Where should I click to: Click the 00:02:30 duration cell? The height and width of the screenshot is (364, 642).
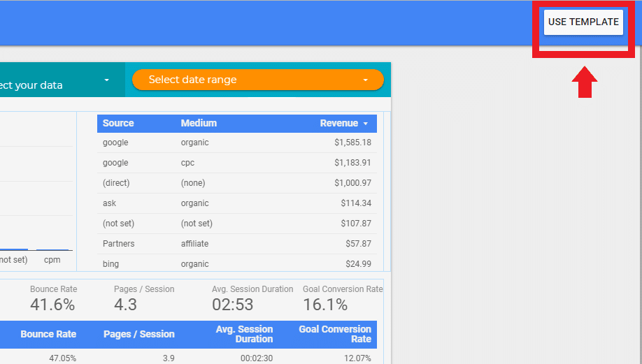point(256,358)
